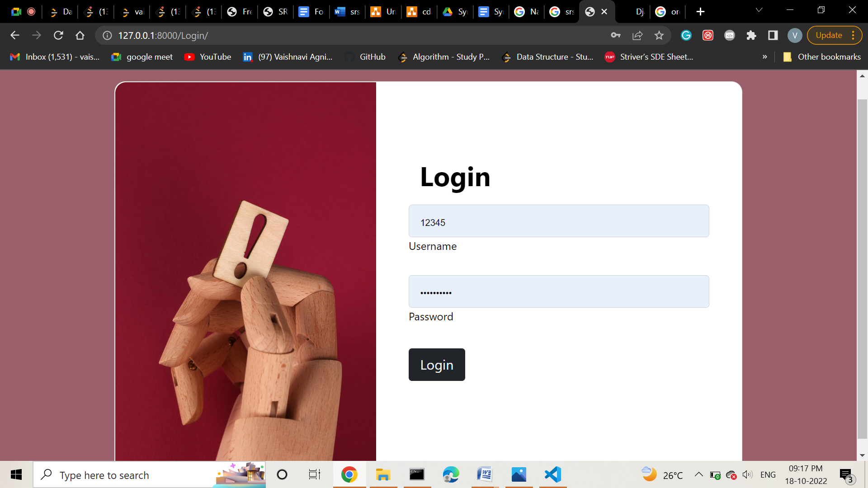Screen dimensions: 868x488
Task: Open the notification center
Action: [x=847, y=475]
